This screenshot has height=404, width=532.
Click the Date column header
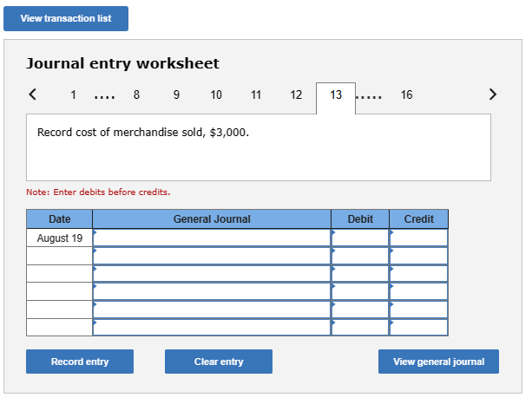click(59, 219)
